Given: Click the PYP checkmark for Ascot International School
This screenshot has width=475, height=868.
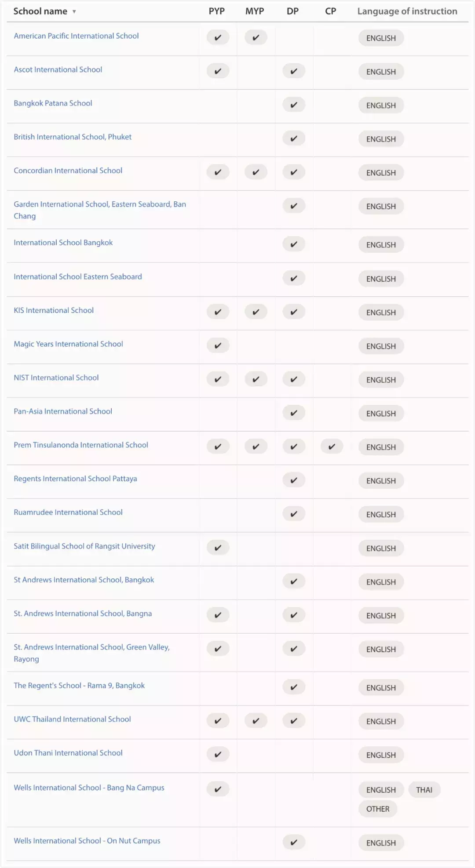Looking at the screenshot, I should coord(218,71).
